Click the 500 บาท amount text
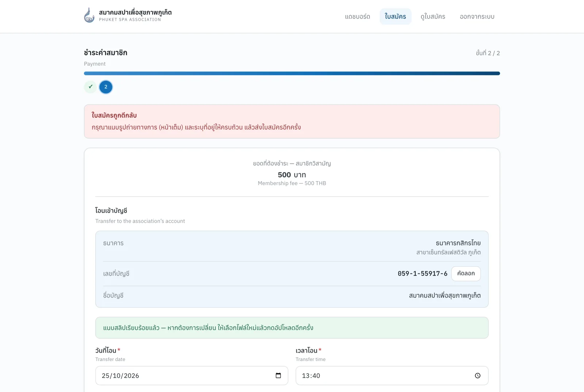Viewport: 584px width, 392px height. coord(292,175)
